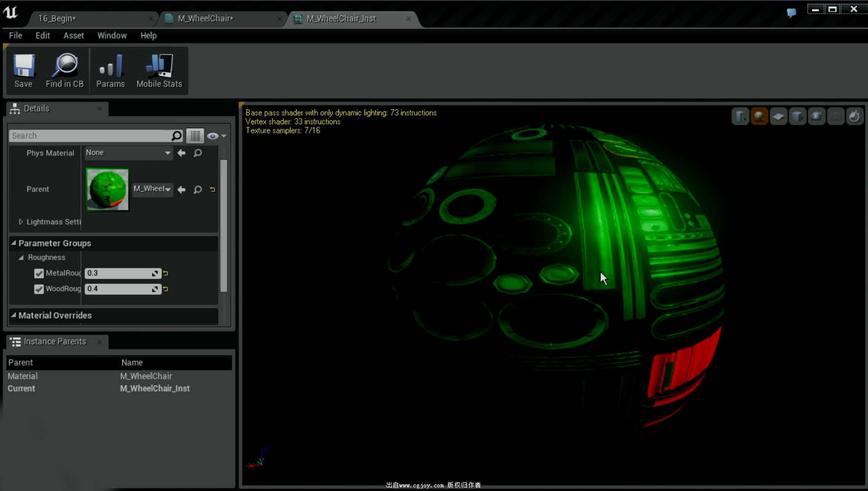Click M_WheelChair_Inst current instance entry
Image resolution: width=868 pixels, height=491 pixels.
pyautogui.click(x=154, y=388)
